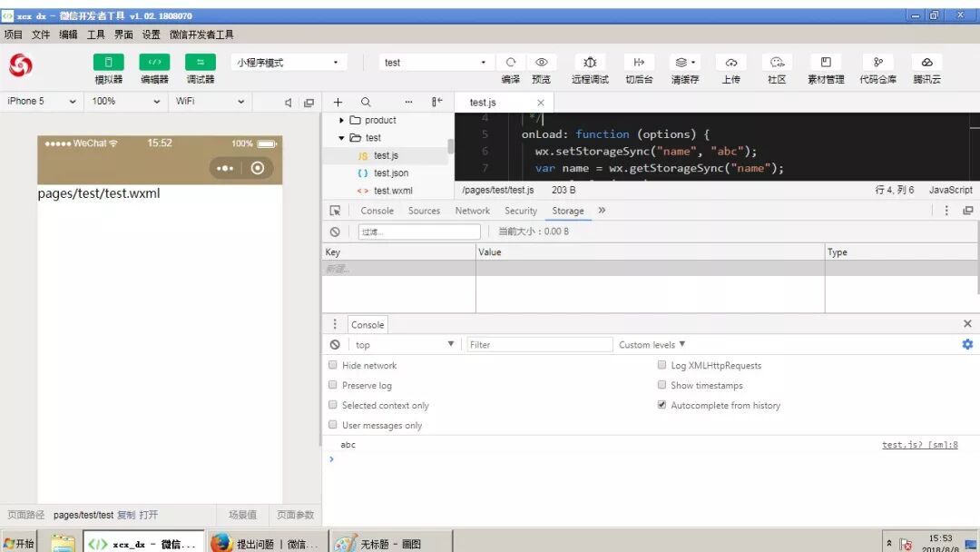The image size is (980, 552).
Task: Enable Hide network checkbox
Action: click(x=332, y=365)
